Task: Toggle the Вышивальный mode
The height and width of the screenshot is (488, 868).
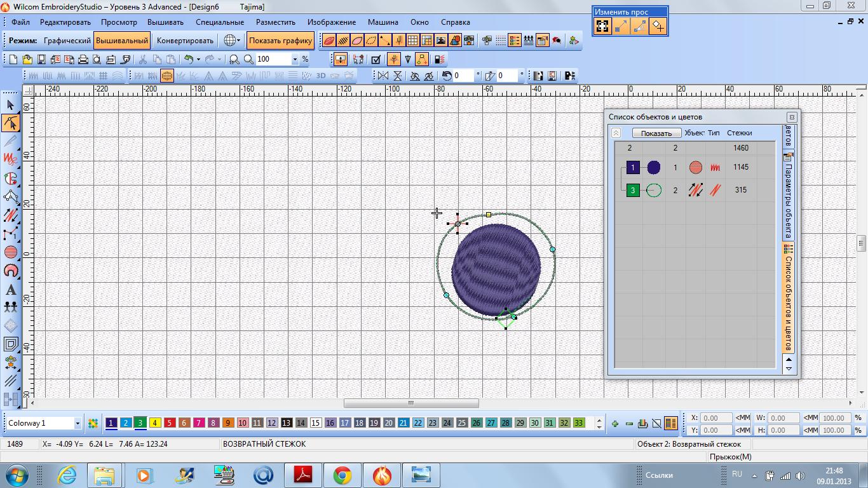Action: (x=122, y=41)
